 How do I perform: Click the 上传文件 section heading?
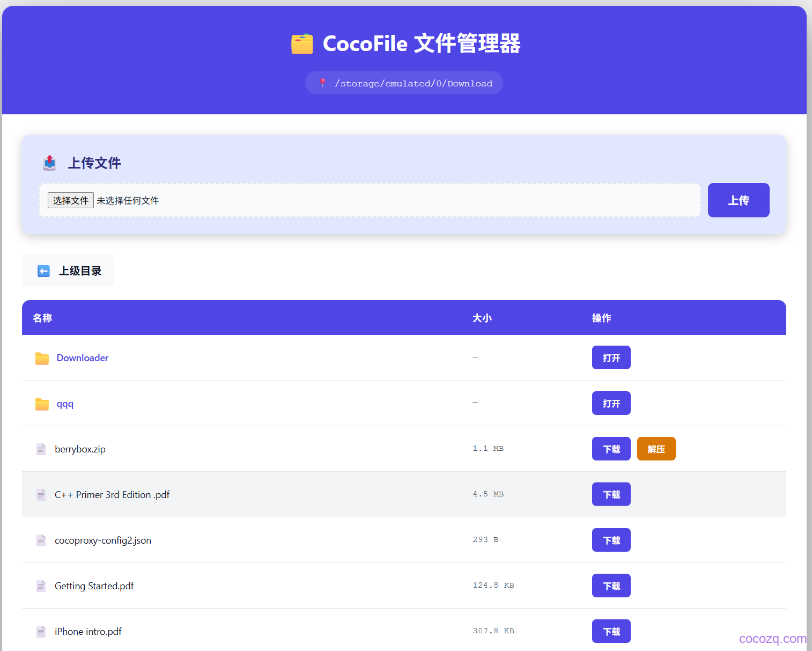point(94,163)
